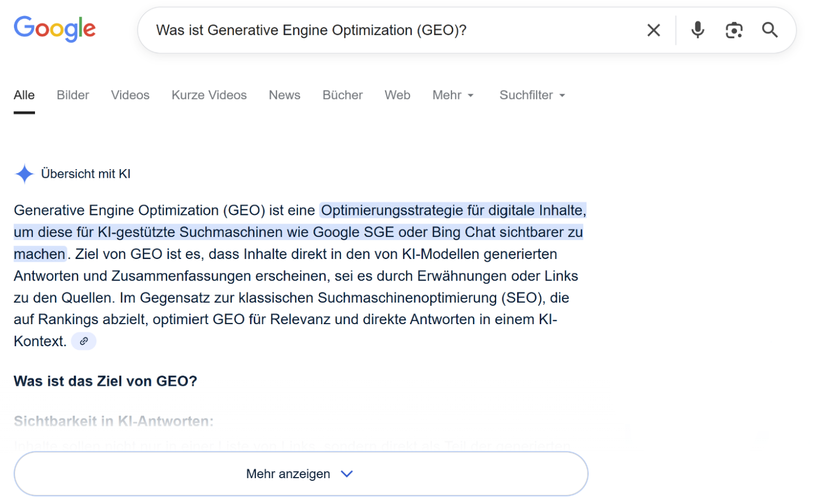Switch to the Videos tab
This screenshot has height=504, width=815.
pos(130,95)
